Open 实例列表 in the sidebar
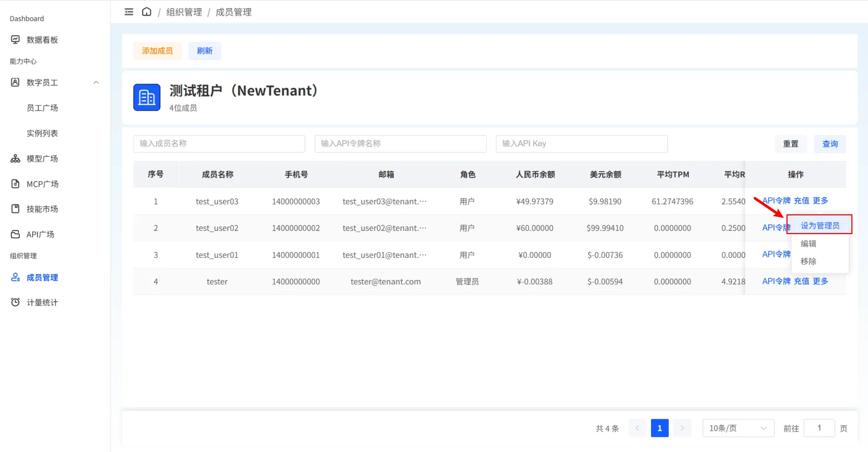Image resolution: width=868 pixels, height=452 pixels. [x=42, y=133]
